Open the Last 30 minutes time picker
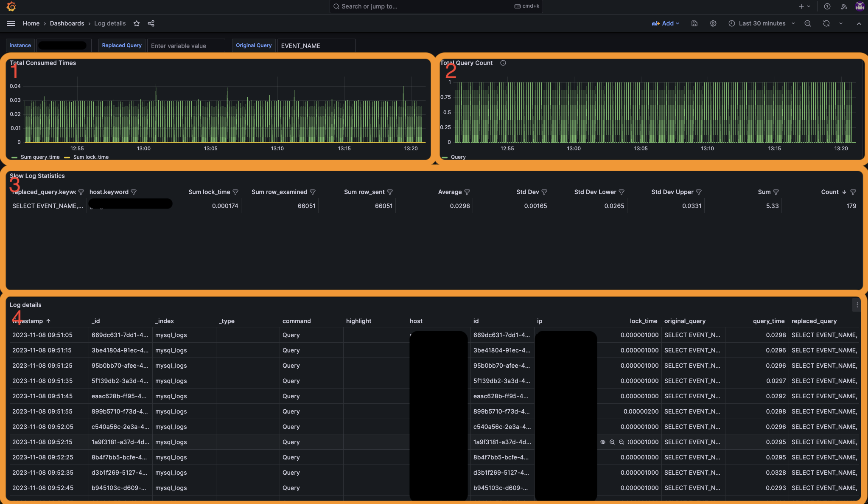Viewport: 868px width, 504px height. (762, 23)
